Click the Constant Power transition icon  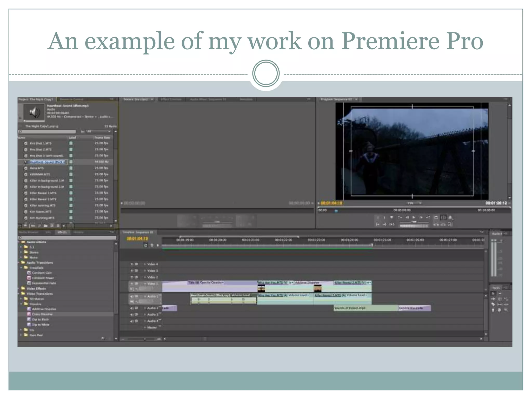point(29,278)
